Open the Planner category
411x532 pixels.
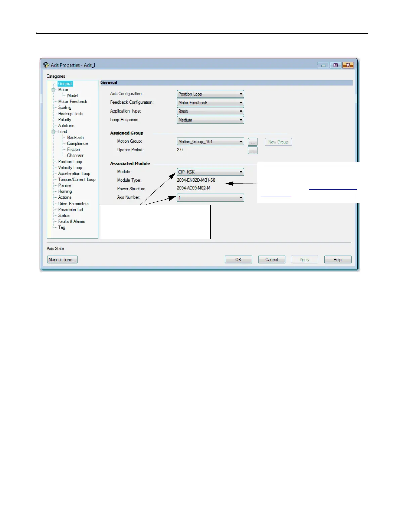click(x=65, y=186)
